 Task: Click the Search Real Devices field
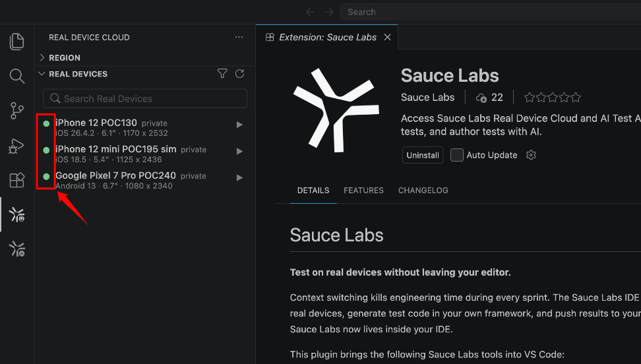[144, 98]
